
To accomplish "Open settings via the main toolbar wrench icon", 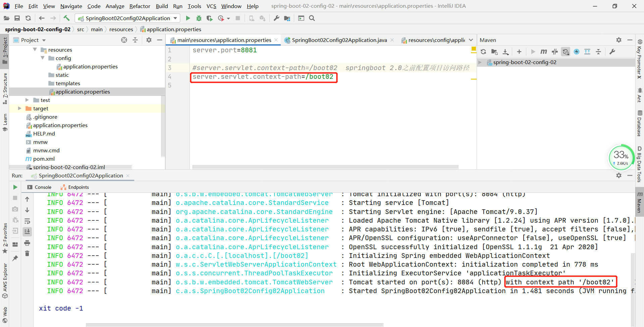I will click(276, 18).
